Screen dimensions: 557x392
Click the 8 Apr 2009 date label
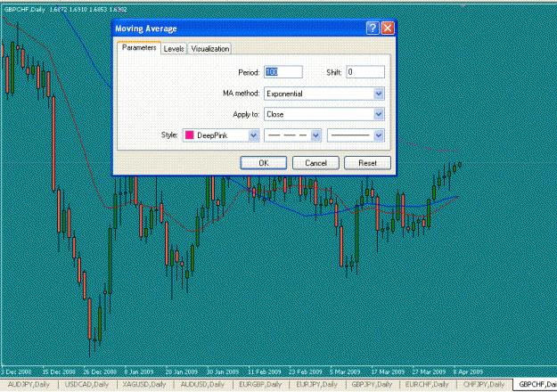tap(468, 372)
